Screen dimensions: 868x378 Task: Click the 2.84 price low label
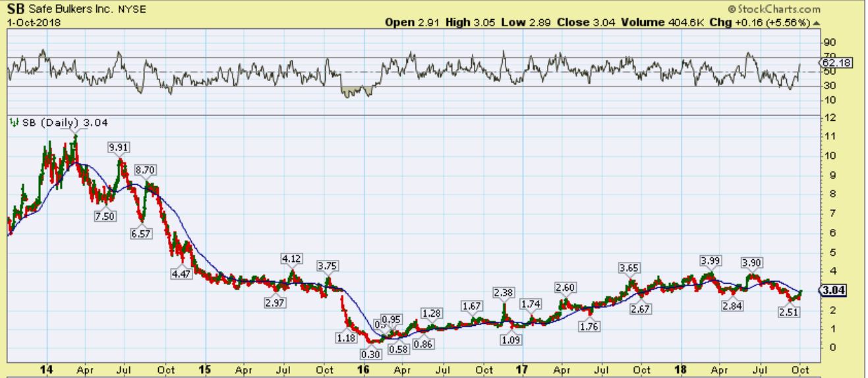click(732, 305)
